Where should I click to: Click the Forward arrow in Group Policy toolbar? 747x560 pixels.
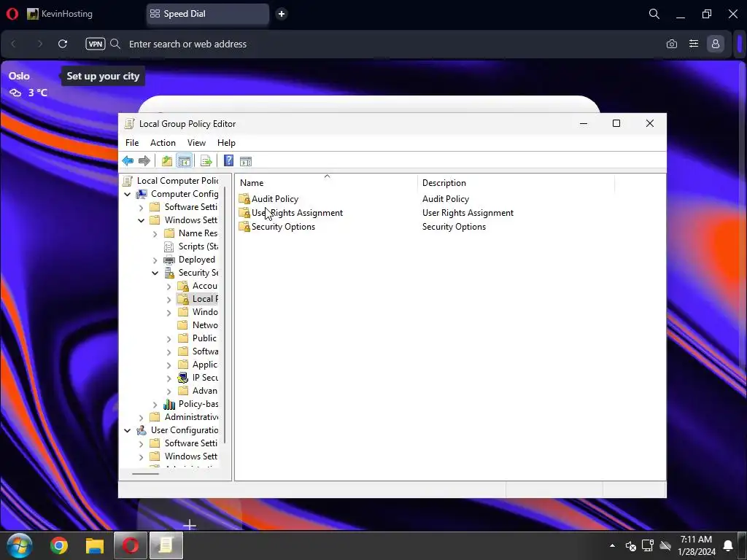pos(144,161)
